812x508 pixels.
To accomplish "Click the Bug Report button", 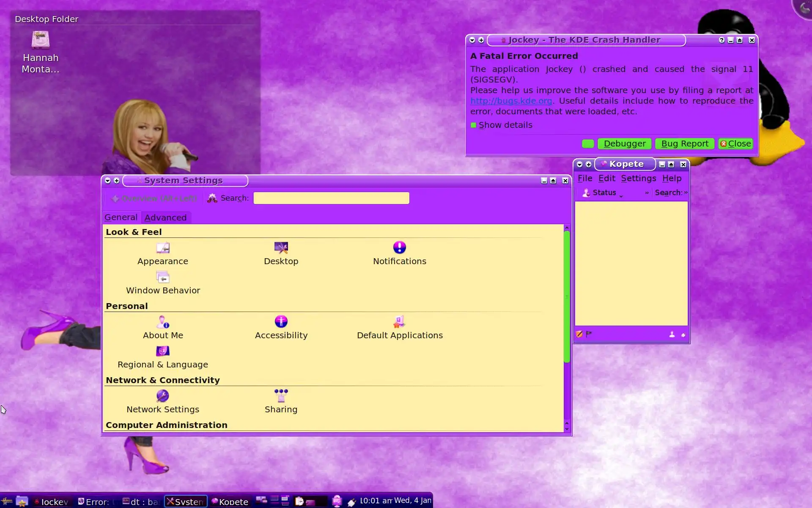I will 684,144.
